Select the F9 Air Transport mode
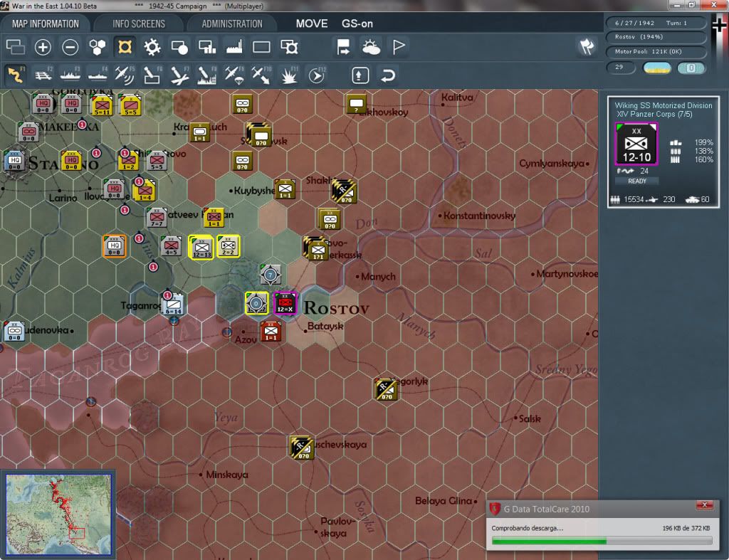This screenshot has width=729, height=560. [x=234, y=75]
